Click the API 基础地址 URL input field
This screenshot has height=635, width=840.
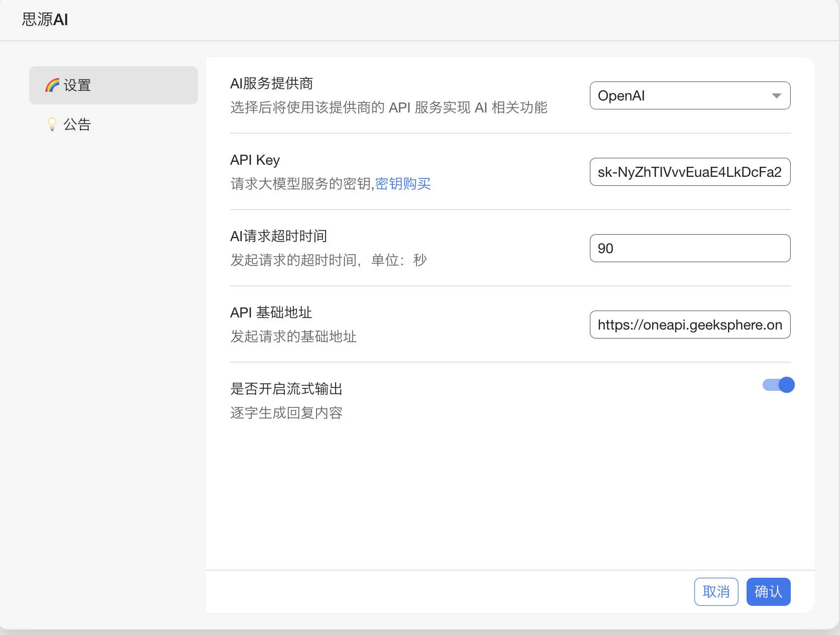click(x=690, y=325)
